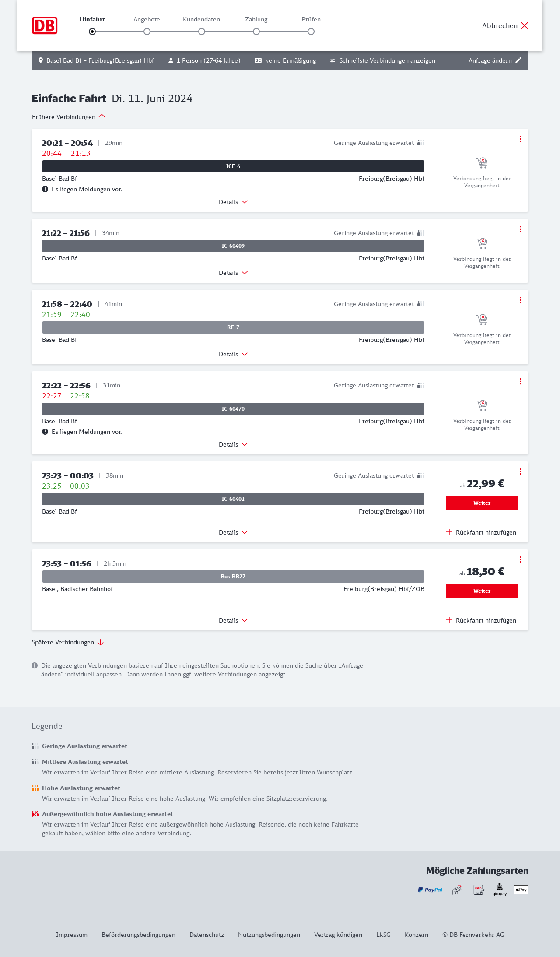Screen dimensions: 560x957
Task: Expand Details for ICE 4 connection
Action: [x=233, y=202]
